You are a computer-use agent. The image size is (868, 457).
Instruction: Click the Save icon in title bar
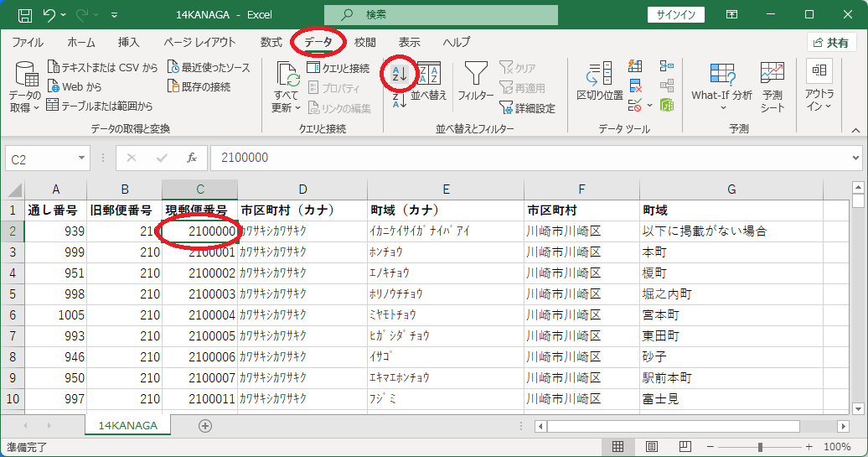point(25,15)
